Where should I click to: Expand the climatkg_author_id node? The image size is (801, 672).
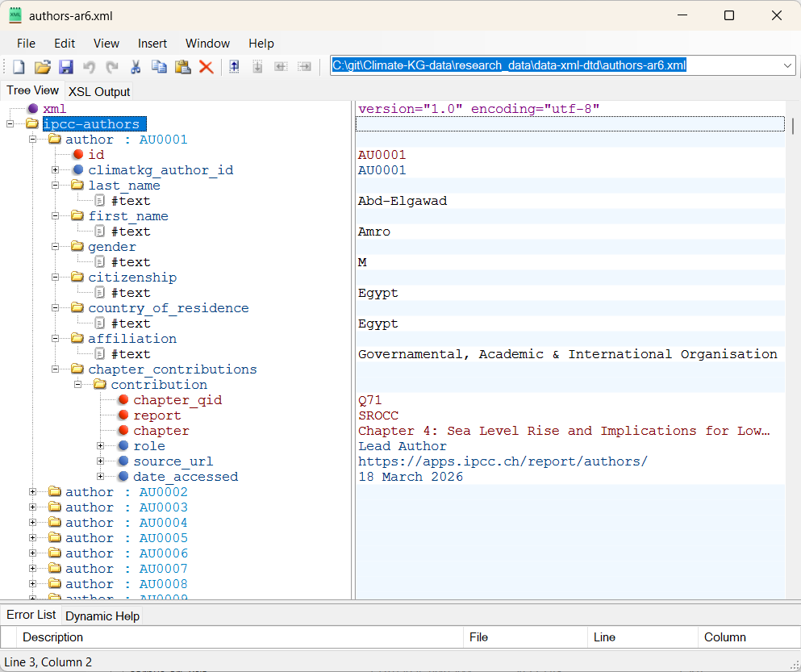point(55,169)
